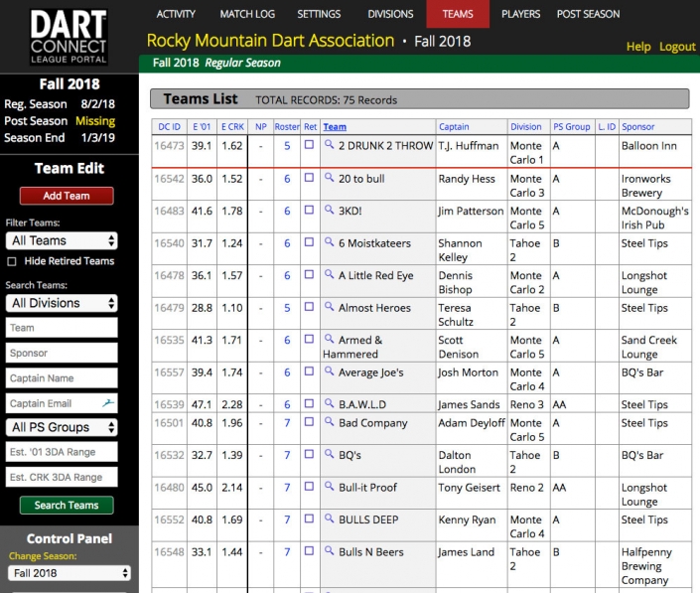Click the green Search Teams button
This screenshot has width=700, height=593.
pos(67,505)
